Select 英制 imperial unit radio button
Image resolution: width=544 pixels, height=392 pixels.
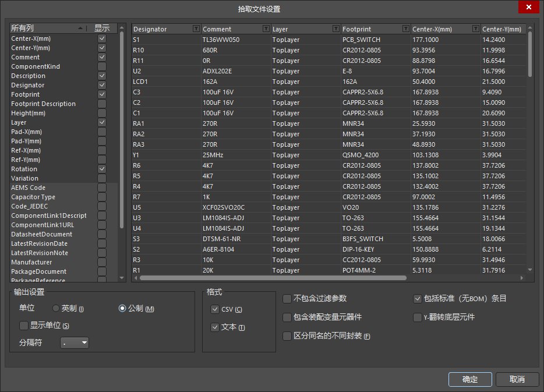tap(55, 308)
